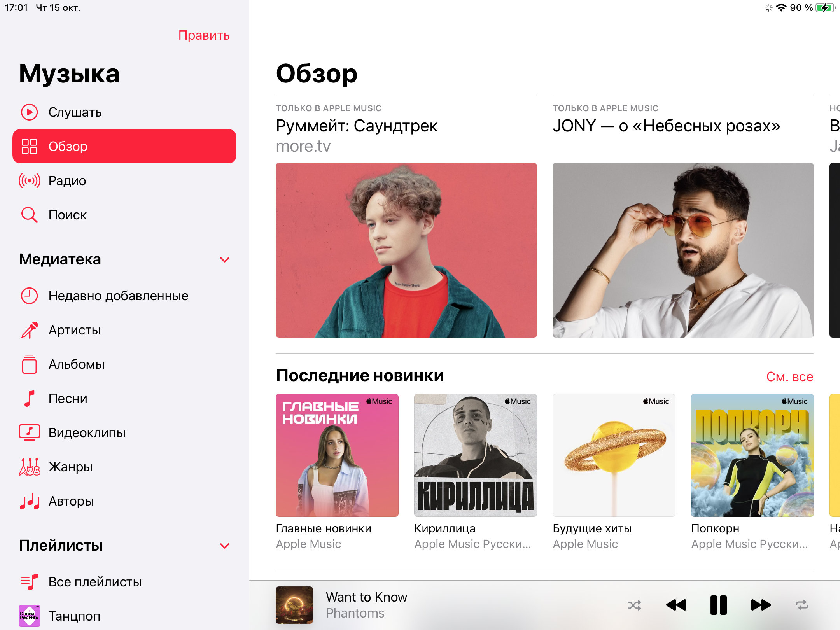Screen dimensions: 840x630
Task: Collapse the Плейлисты section
Action: point(225,546)
